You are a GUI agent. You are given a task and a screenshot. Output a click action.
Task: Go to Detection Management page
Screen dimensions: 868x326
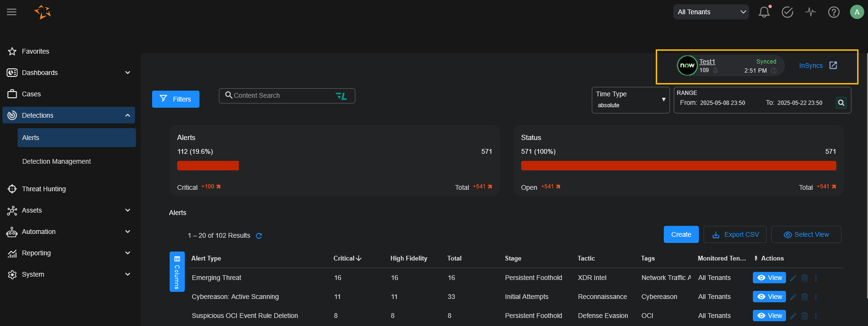click(x=56, y=161)
